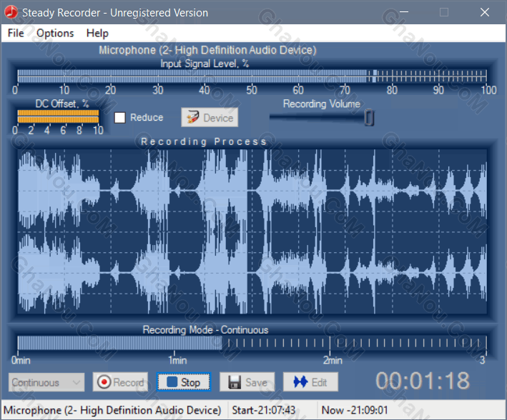Click the Steady Recorder app icon in title bar
Image resolution: width=507 pixels, height=420 pixels.
pyautogui.click(x=11, y=12)
